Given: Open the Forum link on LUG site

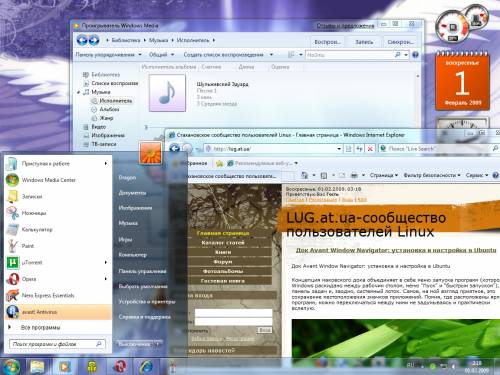Looking at the screenshot, I should point(223,262).
